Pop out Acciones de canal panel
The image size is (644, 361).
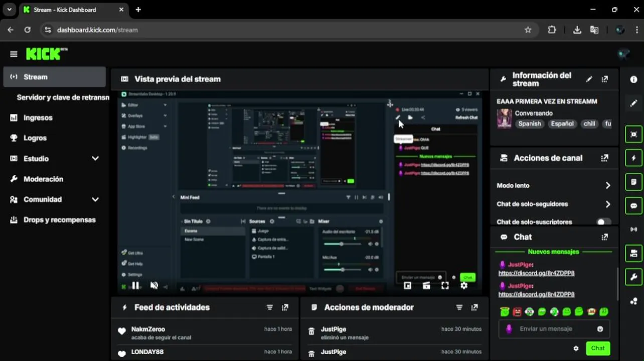(605, 158)
